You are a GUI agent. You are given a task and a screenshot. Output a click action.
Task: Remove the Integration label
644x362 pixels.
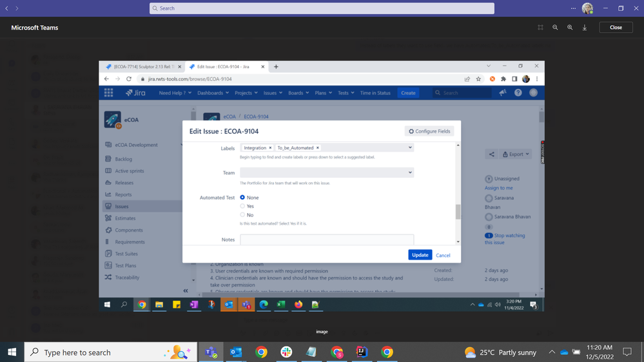(270, 148)
